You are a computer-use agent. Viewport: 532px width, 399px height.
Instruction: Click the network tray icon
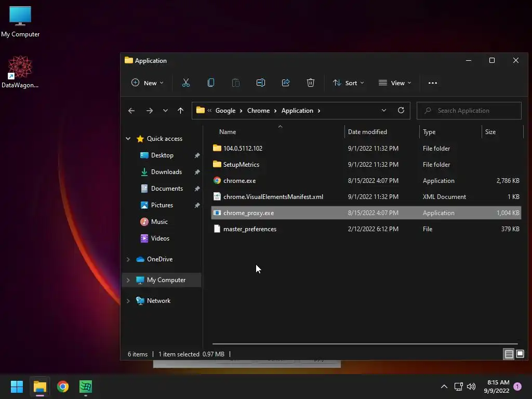pyautogui.click(x=458, y=387)
